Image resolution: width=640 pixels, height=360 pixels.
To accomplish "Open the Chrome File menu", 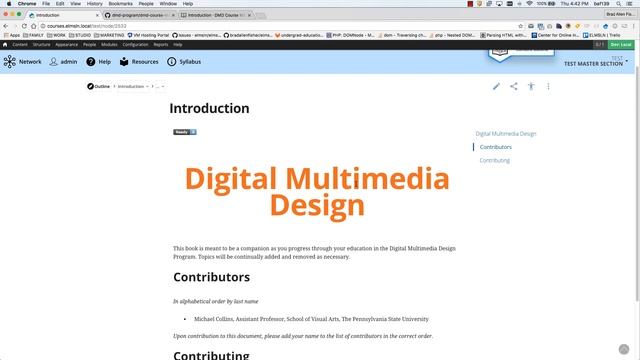I will [x=46, y=4].
